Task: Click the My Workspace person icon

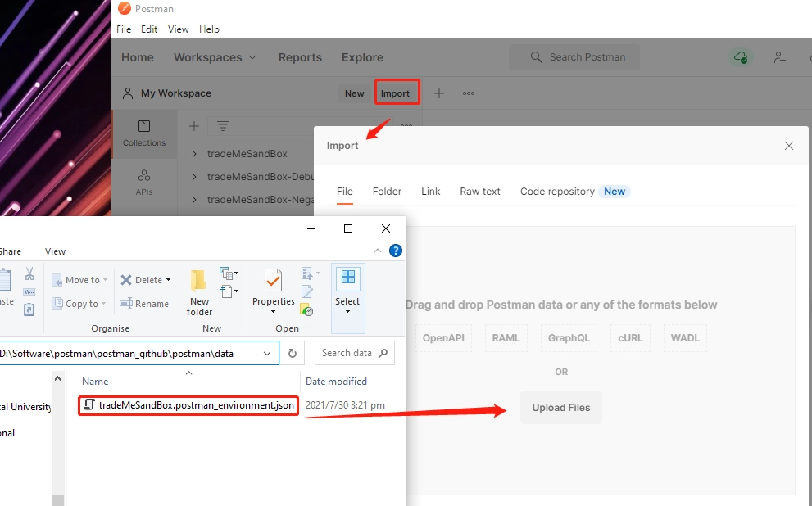Action: click(x=127, y=93)
